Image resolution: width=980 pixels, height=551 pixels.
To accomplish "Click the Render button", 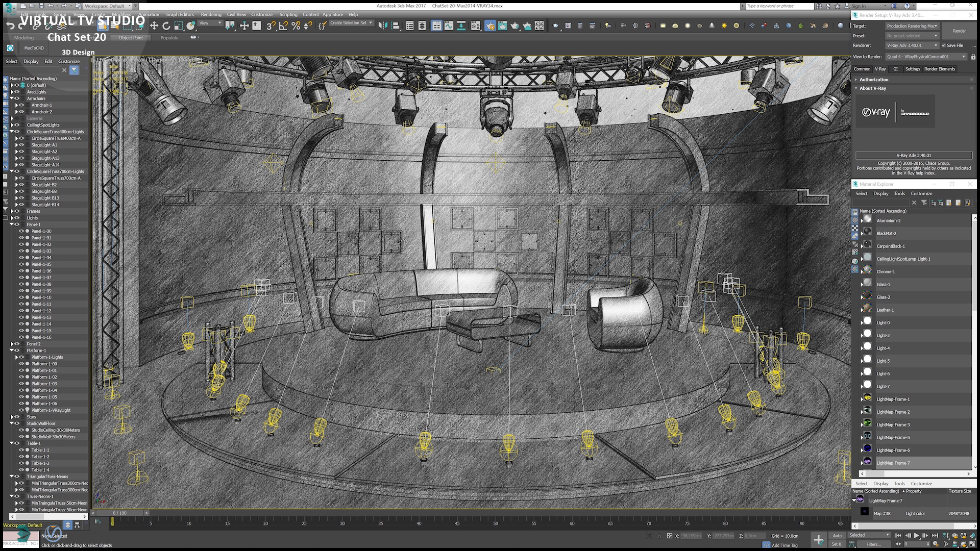I will (x=959, y=31).
